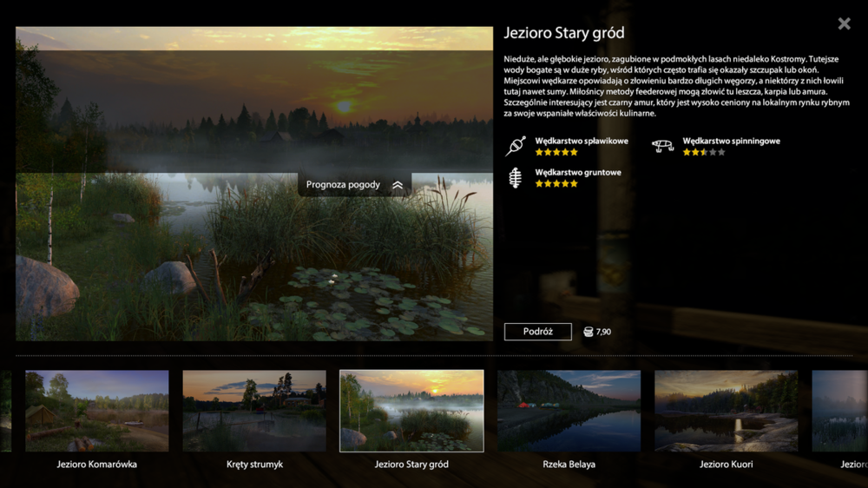
Task: Click the travel cost value 7,90
Action: 603,332
